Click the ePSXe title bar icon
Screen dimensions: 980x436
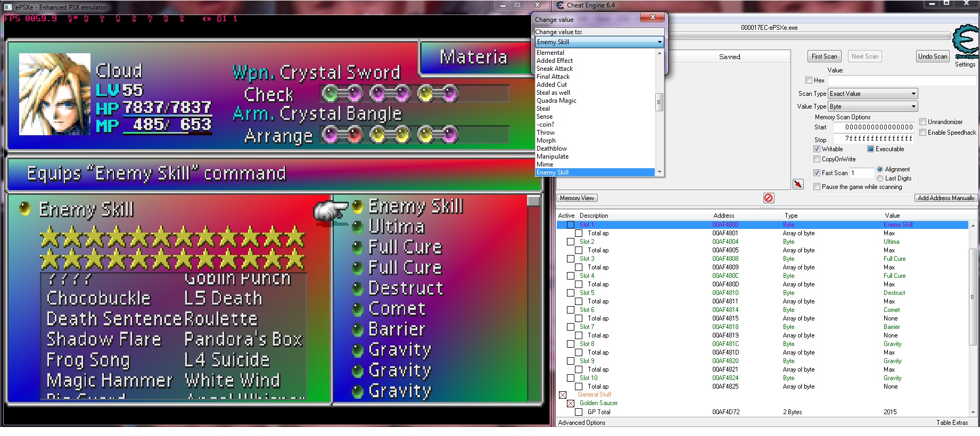click(x=9, y=7)
